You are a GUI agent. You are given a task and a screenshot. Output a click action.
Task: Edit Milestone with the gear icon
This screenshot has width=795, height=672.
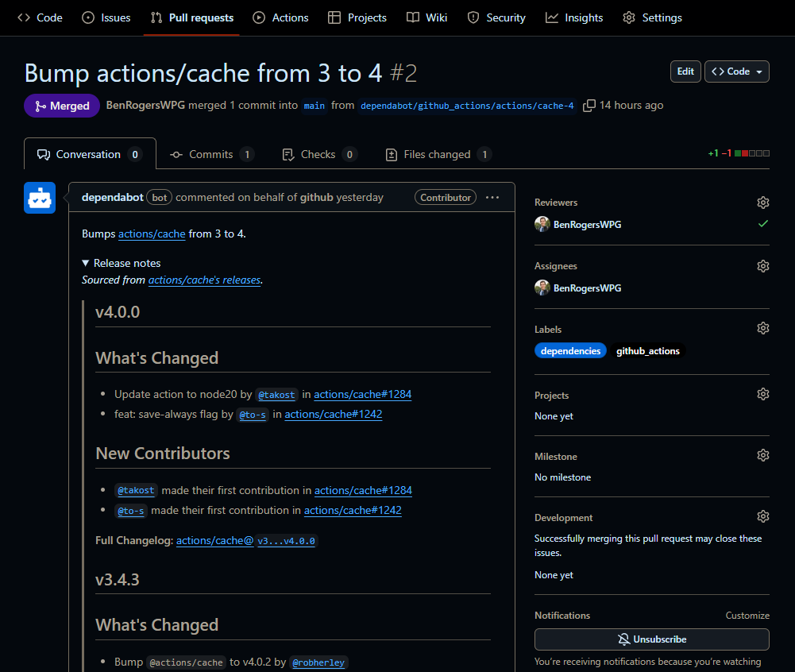tap(763, 455)
